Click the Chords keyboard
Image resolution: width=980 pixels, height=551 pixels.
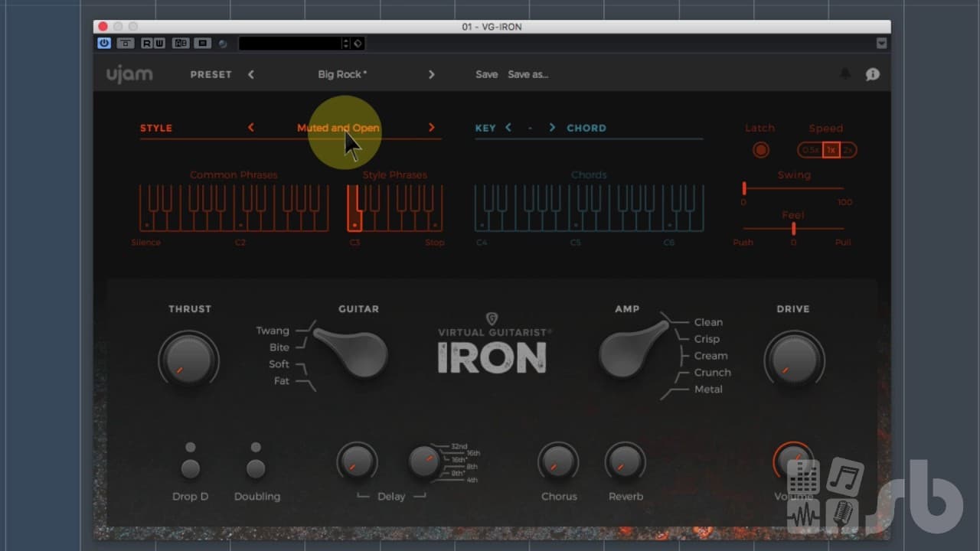(x=590, y=207)
